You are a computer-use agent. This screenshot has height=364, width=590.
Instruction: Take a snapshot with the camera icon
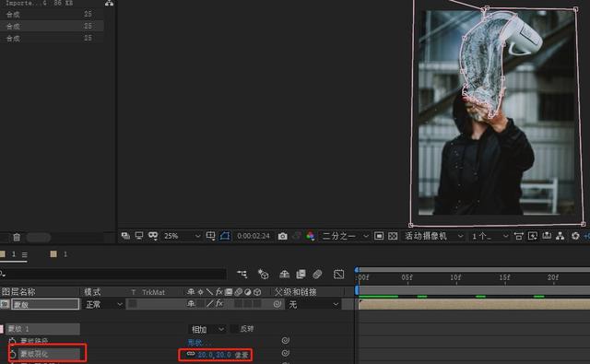[x=283, y=236]
